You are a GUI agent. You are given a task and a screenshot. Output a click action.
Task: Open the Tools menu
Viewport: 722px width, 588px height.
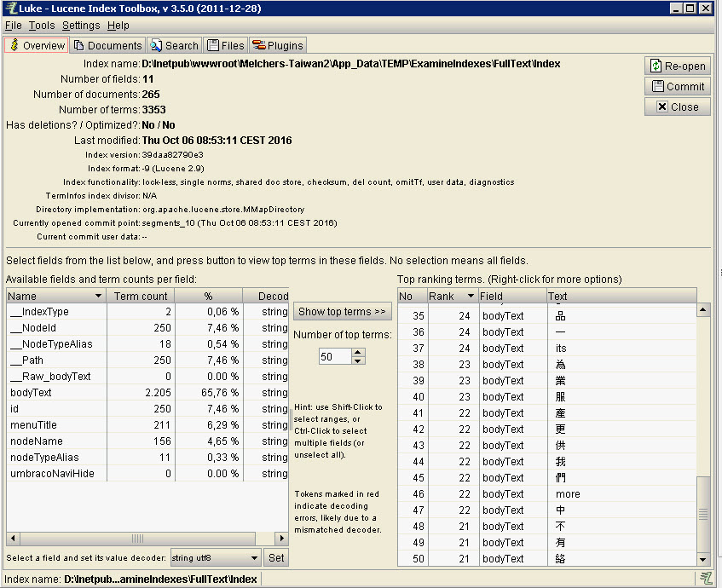[42, 26]
